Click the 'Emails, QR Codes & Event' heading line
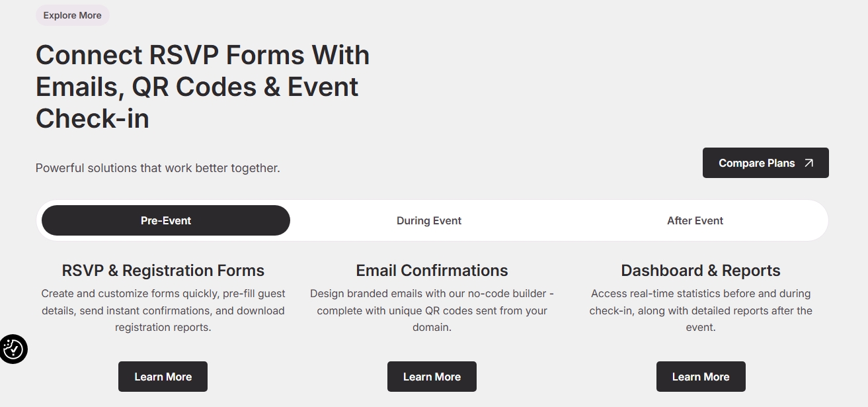The height and width of the screenshot is (407, 868). pos(197,87)
